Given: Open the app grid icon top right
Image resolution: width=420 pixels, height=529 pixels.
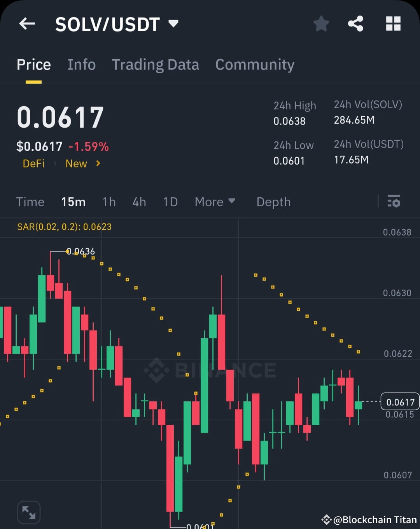Looking at the screenshot, I should pos(393,23).
